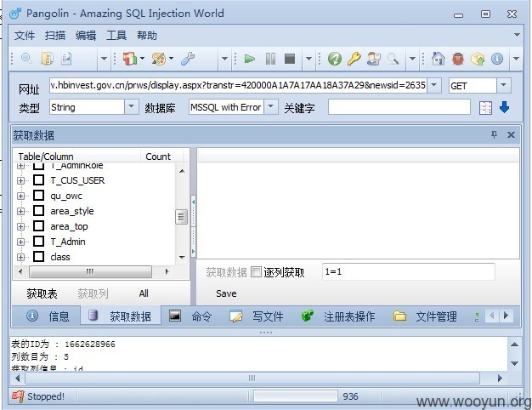The image size is (532, 410).
Task: Click the blue down arrow icon
Action: click(504, 107)
